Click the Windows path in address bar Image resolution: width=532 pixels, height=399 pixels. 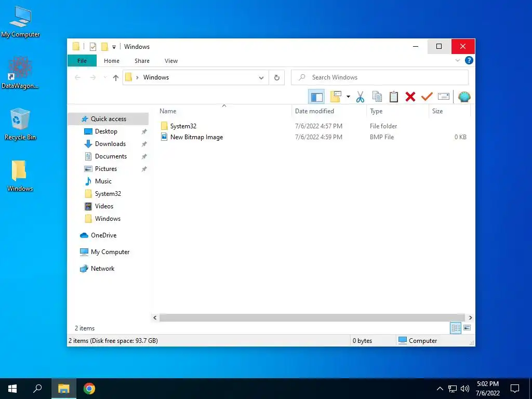tap(156, 77)
